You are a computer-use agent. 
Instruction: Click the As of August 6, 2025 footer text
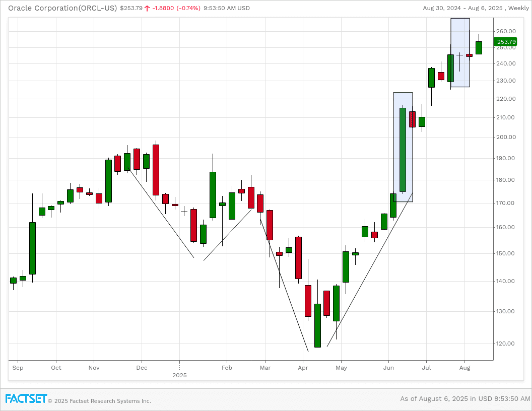pos(465,399)
